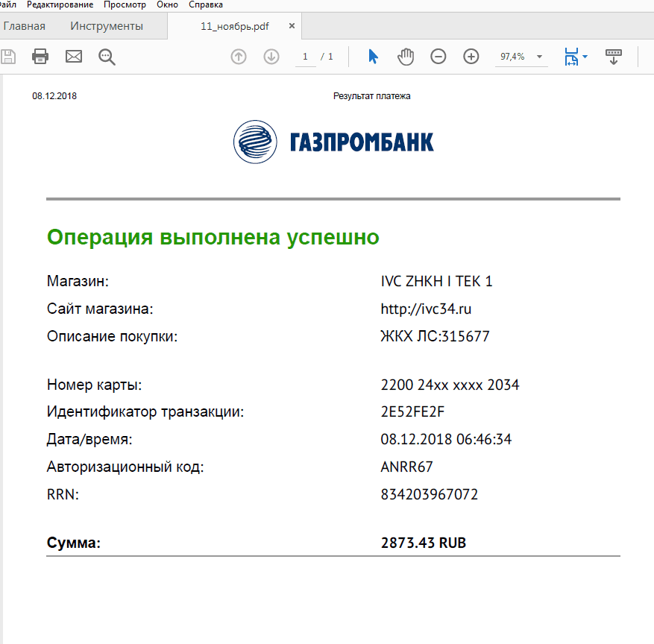Go to previous page arrow
The height and width of the screenshot is (644, 654).
(239, 56)
